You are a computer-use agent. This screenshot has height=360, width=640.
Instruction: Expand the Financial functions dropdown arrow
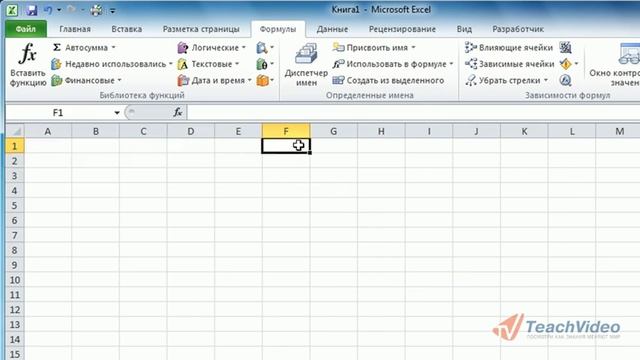[x=120, y=80]
